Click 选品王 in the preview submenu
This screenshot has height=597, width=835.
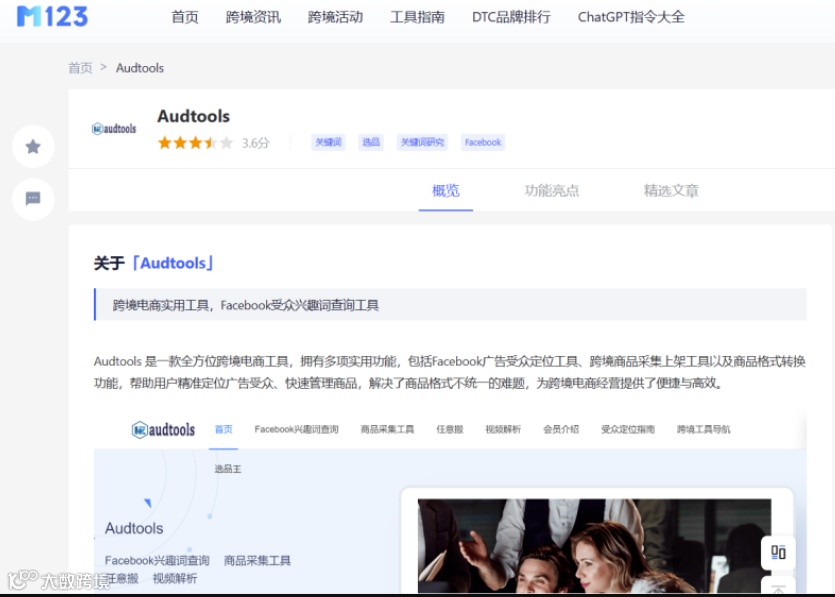pyautogui.click(x=228, y=469)
